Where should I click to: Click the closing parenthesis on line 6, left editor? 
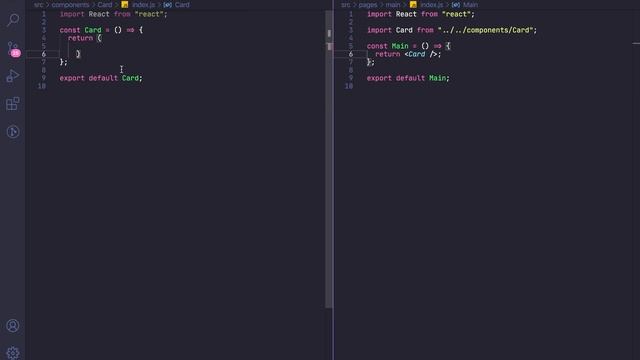point(78,54)
